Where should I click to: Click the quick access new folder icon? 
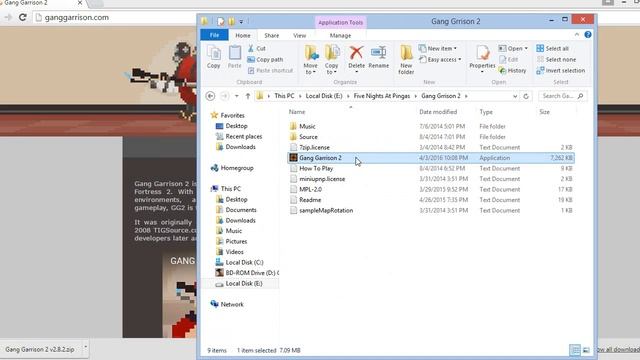pyautogui.click(x=231, y=21)
